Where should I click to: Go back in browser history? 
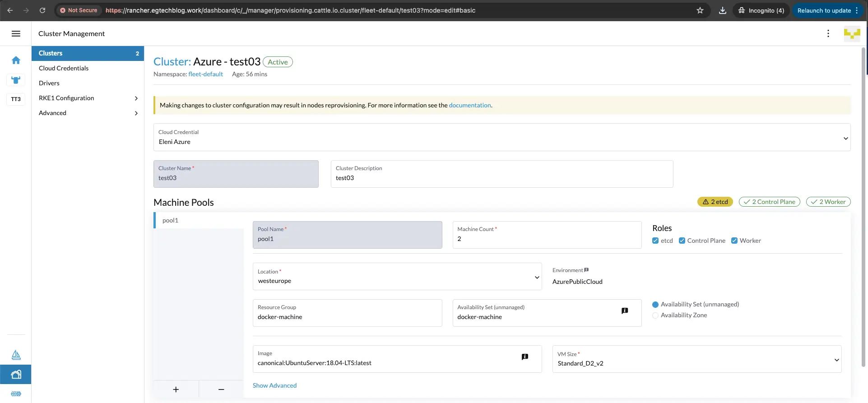pyautogui.click(x=10, y=10)
